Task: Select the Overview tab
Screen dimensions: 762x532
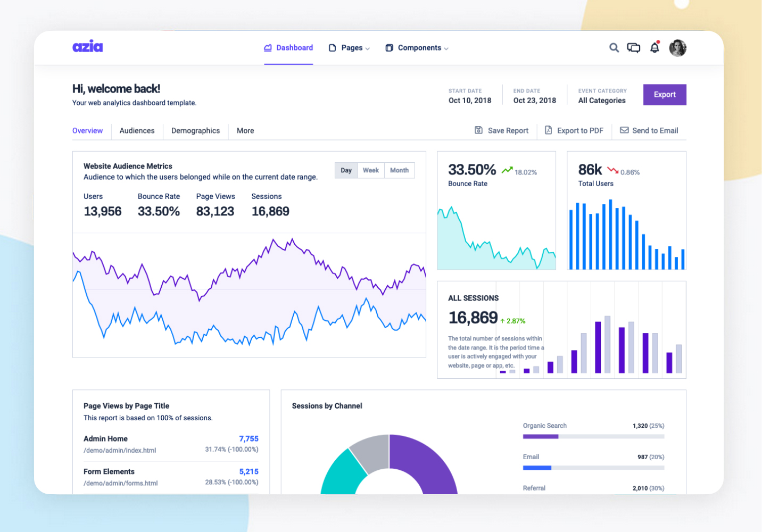Action: 88,130
